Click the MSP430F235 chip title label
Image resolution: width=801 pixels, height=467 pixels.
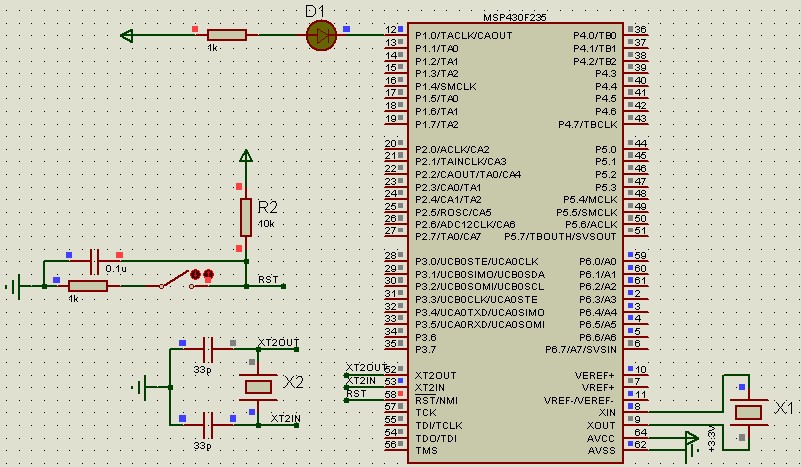click(514, 17)
